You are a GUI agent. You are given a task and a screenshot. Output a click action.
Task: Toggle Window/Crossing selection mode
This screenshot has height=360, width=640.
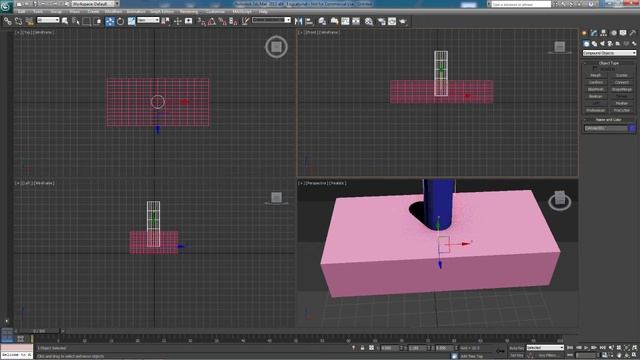click(x=98, y=21)
